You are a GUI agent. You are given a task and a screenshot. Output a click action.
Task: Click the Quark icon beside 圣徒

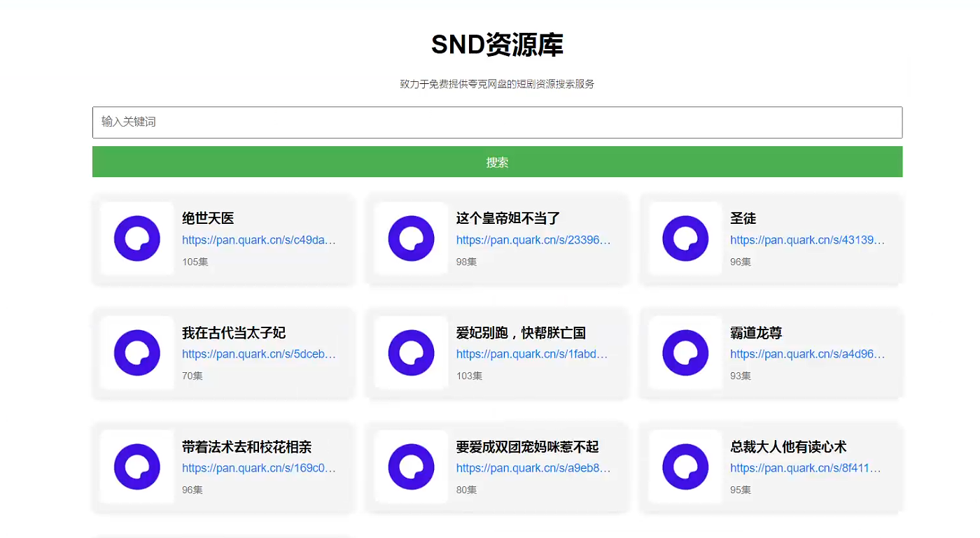click(685, 239)
